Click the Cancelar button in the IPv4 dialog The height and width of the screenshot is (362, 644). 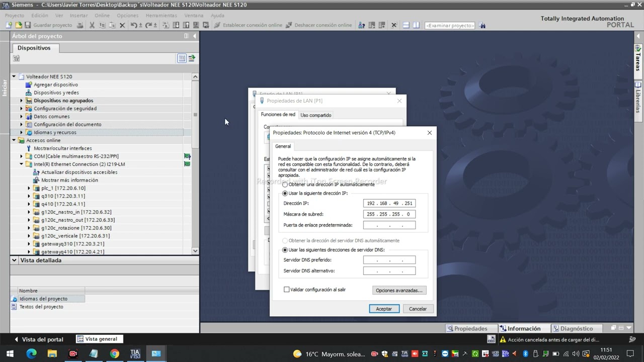[418, 309]
